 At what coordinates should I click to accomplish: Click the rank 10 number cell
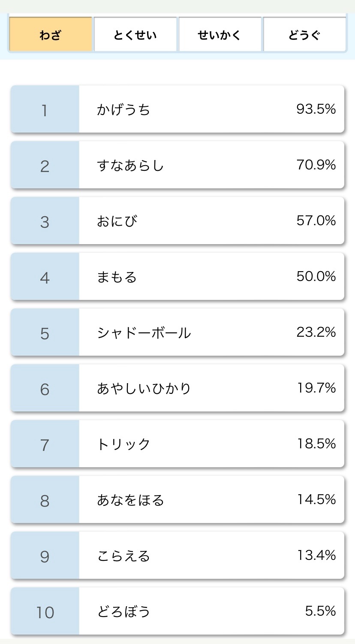click(45, 611)
